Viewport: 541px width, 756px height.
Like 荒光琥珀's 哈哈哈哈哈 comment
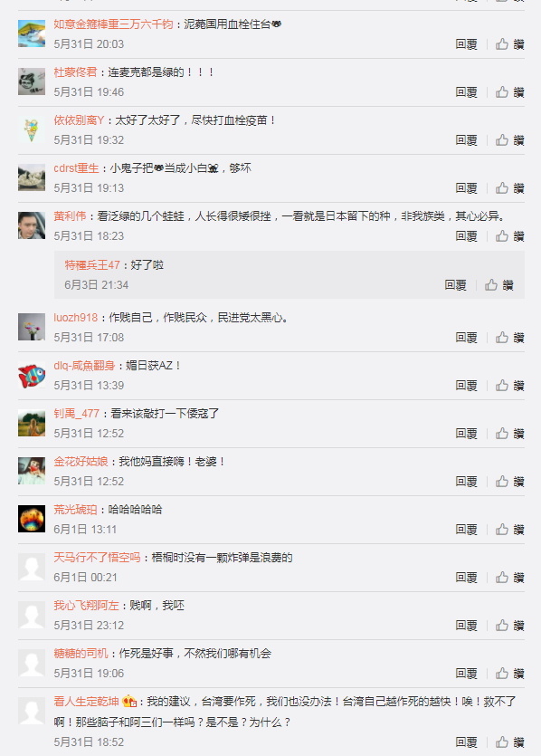509,530
